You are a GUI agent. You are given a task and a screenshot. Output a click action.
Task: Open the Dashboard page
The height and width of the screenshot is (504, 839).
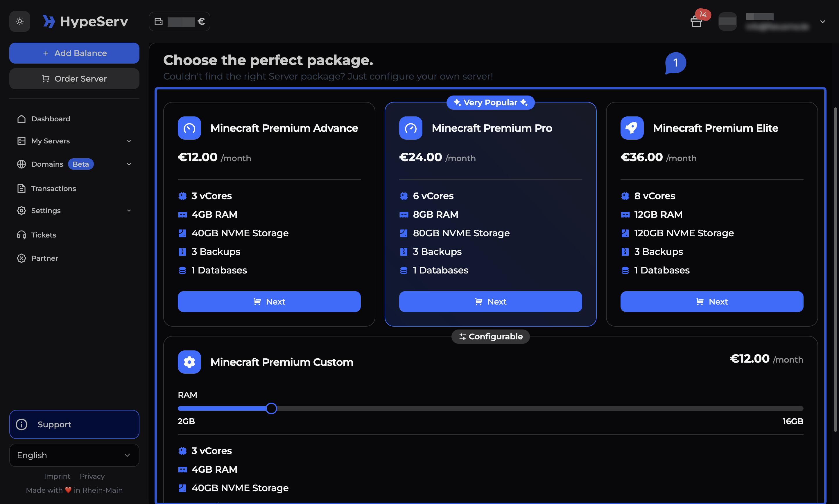pos(51,118)
